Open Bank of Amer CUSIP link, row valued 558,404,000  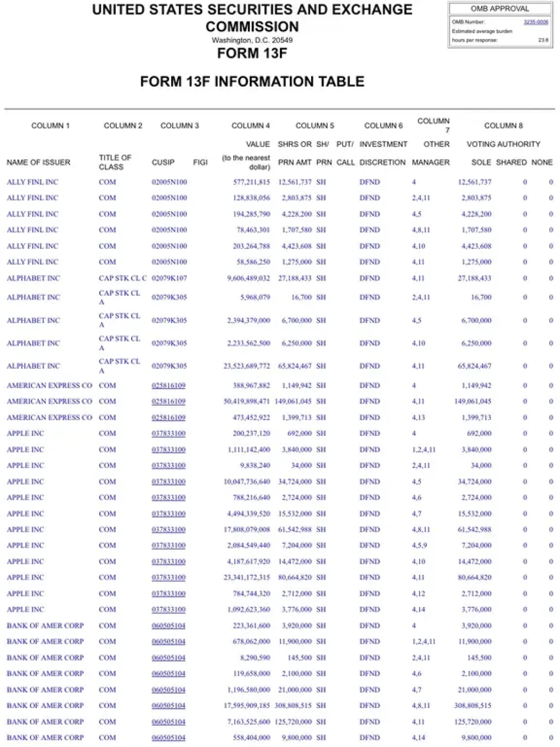point(169,738)
